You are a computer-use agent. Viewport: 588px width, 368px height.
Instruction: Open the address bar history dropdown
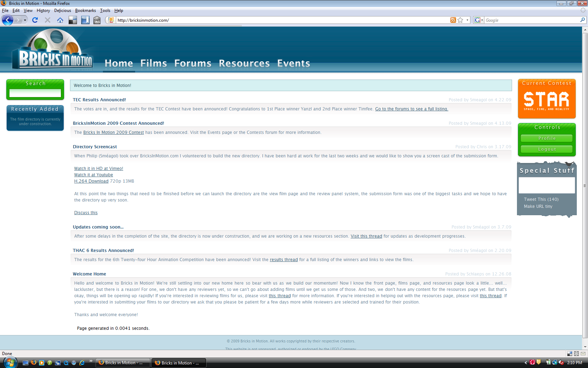467,20
